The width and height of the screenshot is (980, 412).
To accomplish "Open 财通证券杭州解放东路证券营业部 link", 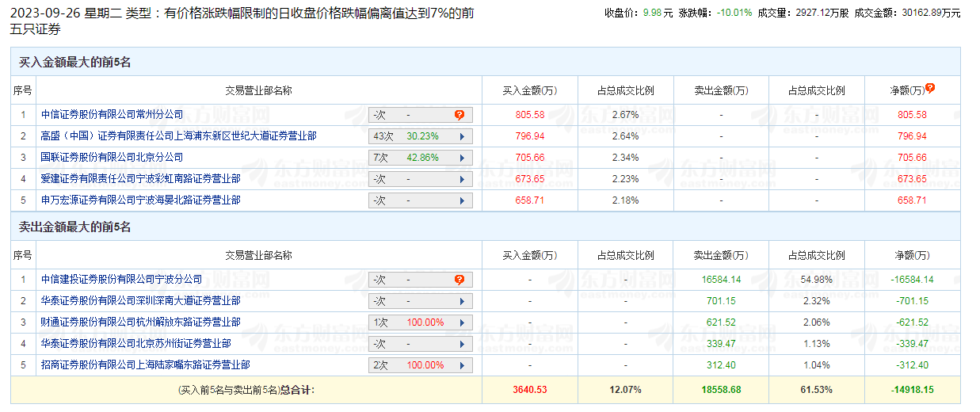I will click(140, 322).
